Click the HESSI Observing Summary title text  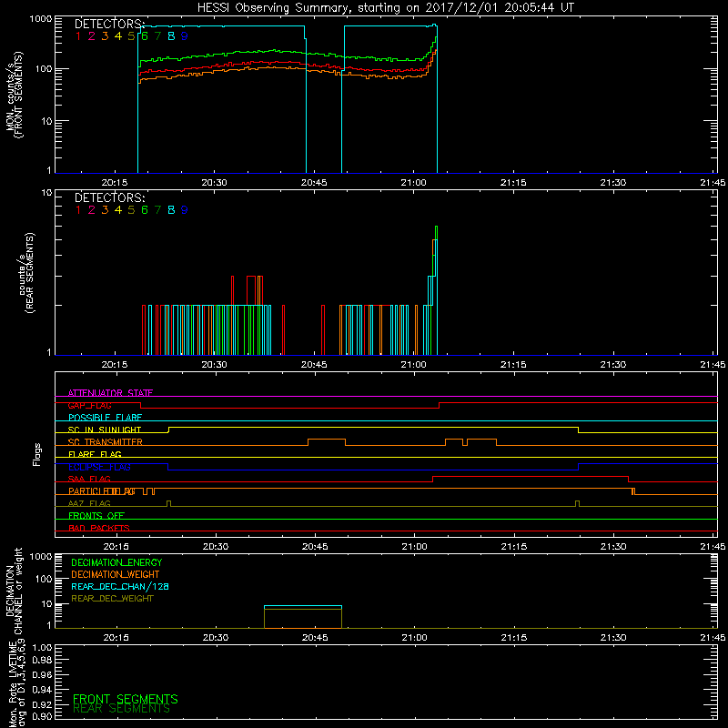tap(385, 7)
